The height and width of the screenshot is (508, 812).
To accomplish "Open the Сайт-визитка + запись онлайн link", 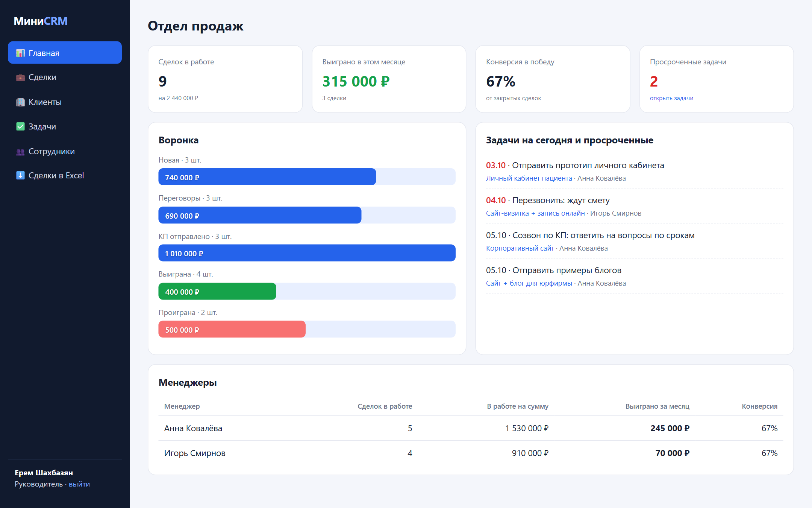I will (535, 213).
